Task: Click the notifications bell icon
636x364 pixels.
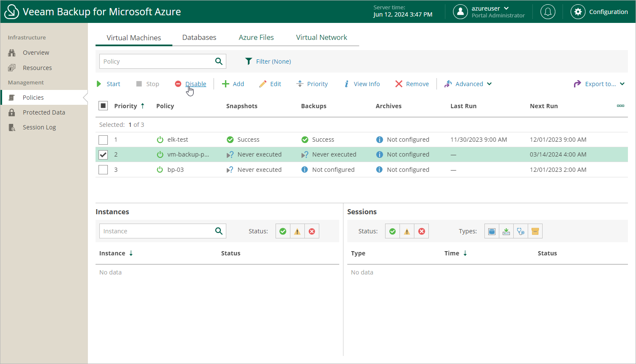Action: tap(548, 12)
